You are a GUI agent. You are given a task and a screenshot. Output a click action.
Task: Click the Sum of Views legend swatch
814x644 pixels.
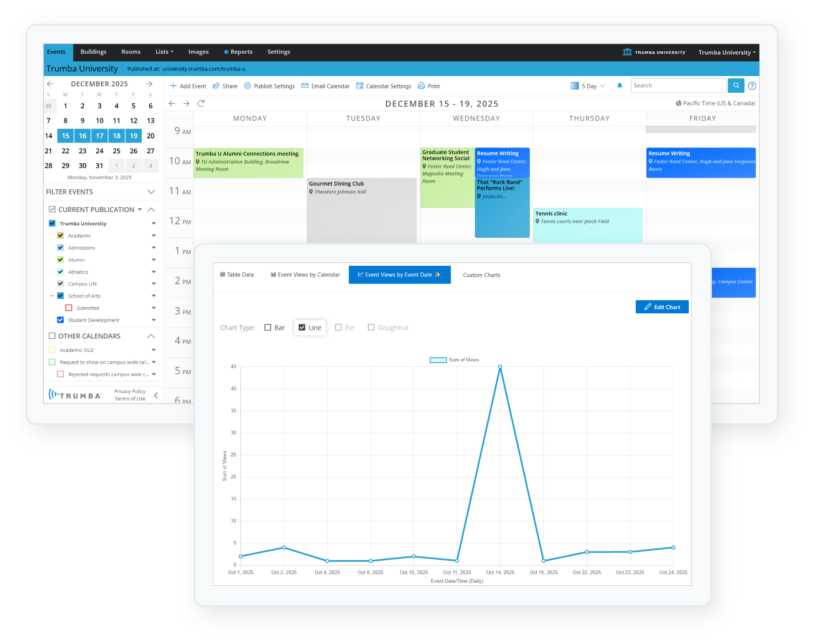(438, 360)
